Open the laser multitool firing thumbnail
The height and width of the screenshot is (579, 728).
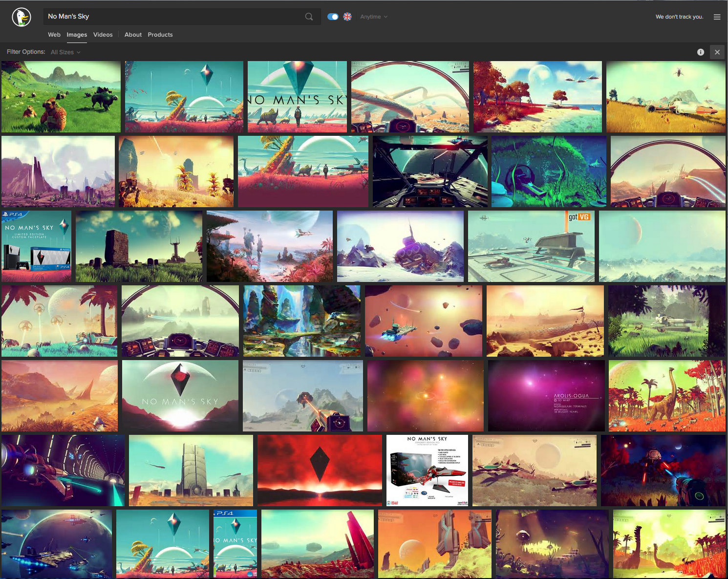pos(303,396)
